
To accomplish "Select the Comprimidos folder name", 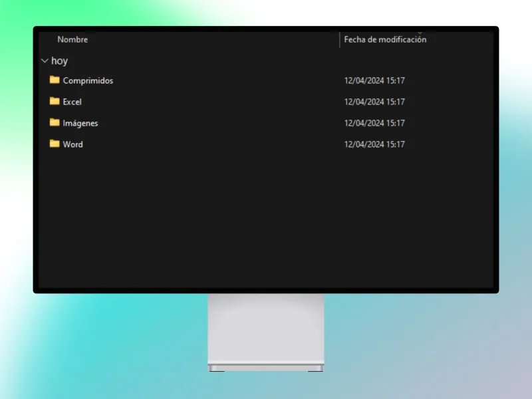I will pyautogui.click(x=88, y=80).
